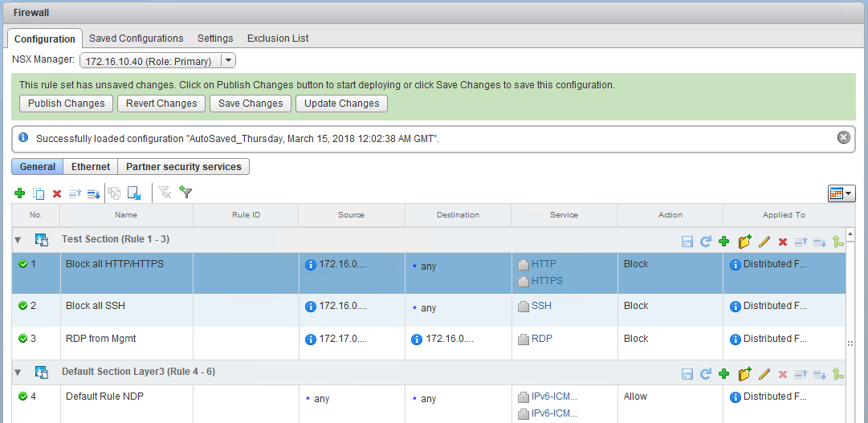Switch to the Saved Configurations tab

click(136, 39)
